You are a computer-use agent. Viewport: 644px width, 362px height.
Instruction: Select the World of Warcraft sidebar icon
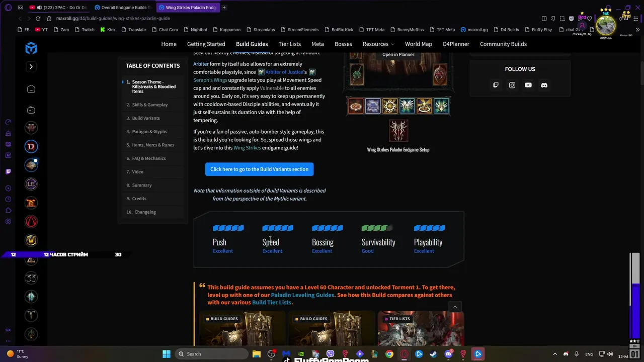(31, 240)
